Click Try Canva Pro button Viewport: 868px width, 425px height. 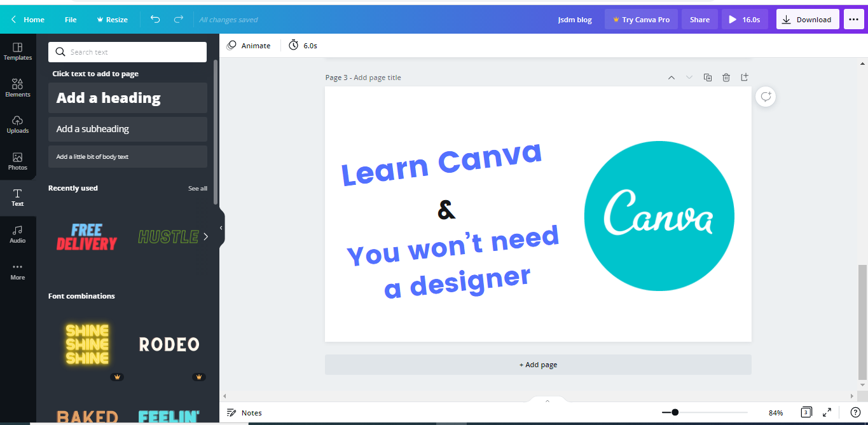tap(641, 20)
